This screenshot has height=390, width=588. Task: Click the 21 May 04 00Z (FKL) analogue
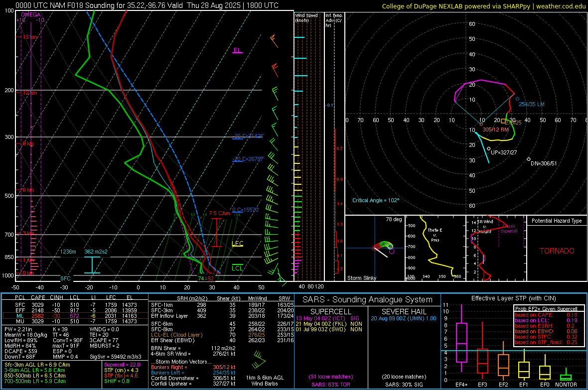tap(329, 324)
